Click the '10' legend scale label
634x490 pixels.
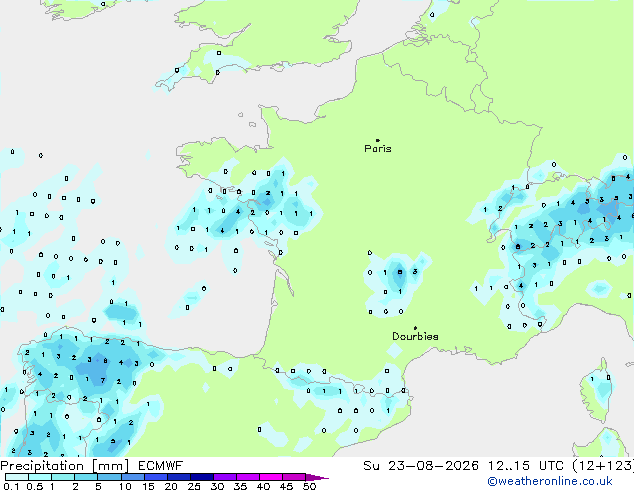click(x=125, y=486)
